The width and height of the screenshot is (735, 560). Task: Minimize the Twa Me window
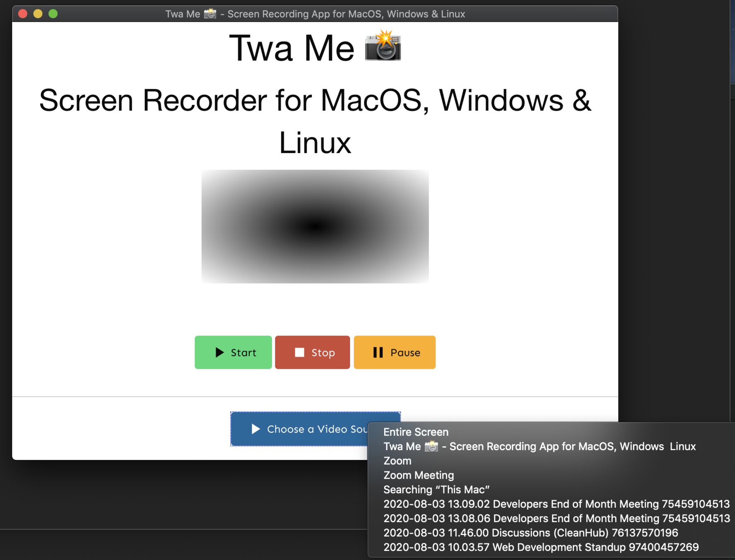(38, 14)
